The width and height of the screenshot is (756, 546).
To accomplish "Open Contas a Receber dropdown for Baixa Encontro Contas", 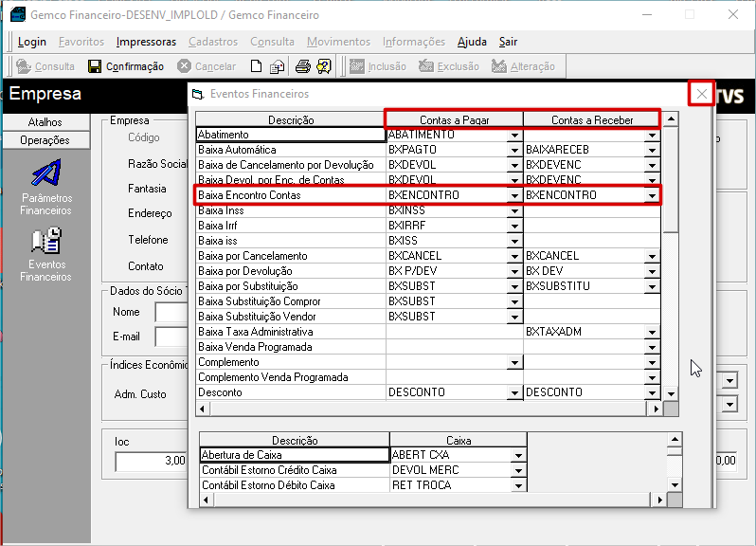I will pyautogui.click(x=653, y=195).
